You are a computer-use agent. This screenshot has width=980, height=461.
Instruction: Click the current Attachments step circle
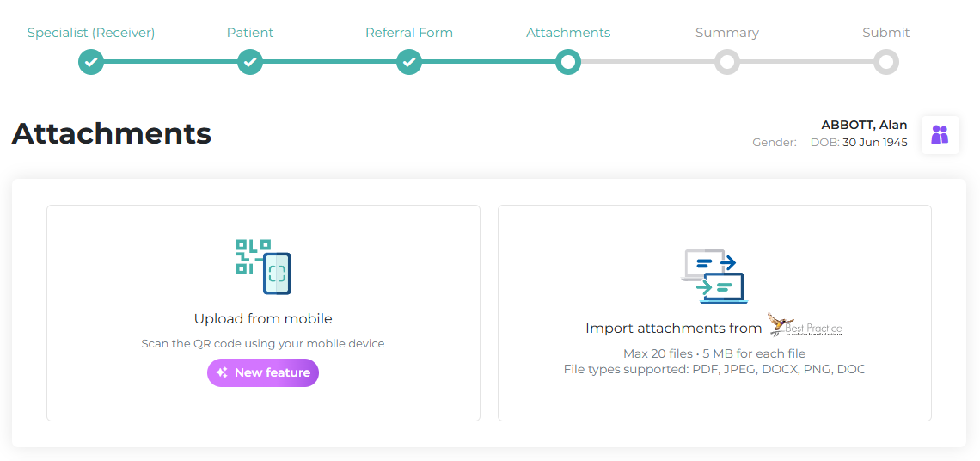click(x=568, y=62)
